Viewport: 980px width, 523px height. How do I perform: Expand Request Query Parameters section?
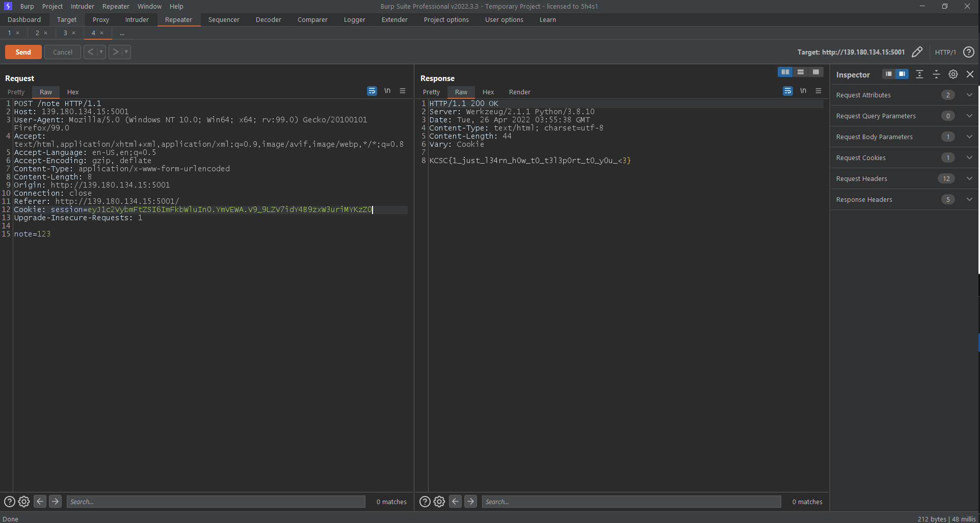pyautogui.click(x=969, y=116)
